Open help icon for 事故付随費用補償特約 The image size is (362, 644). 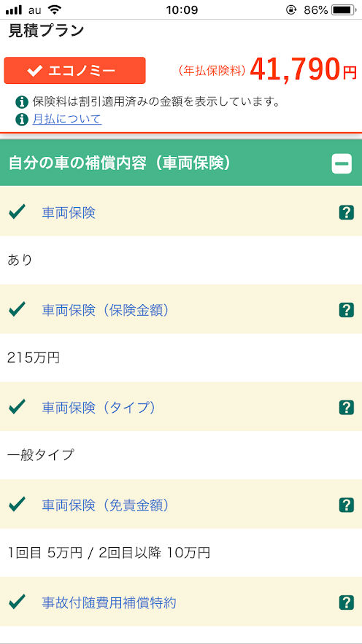click(x=347, y=602)
